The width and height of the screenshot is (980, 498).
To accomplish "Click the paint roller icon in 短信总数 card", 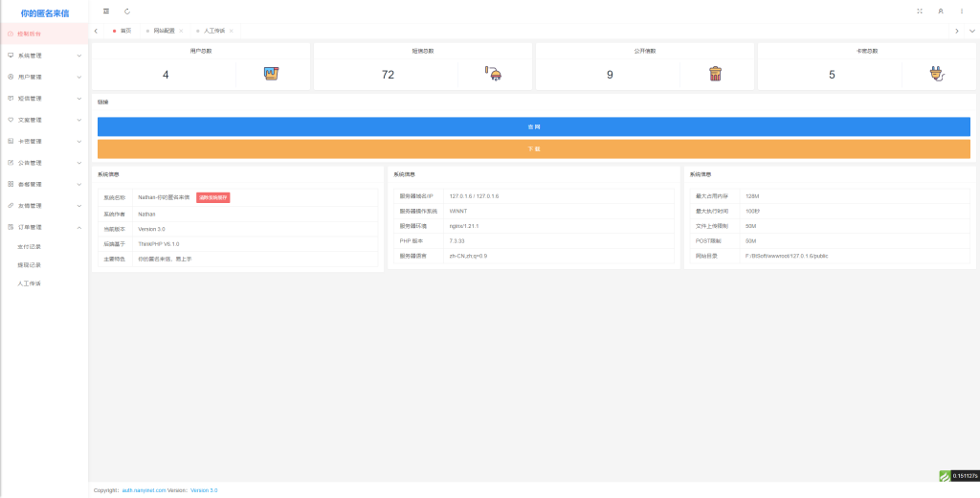I will (494, 74).
